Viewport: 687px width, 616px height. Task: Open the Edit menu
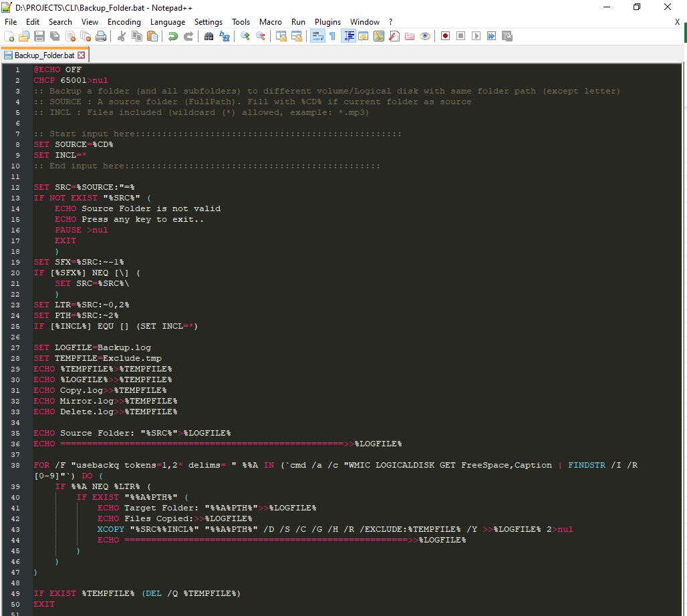(33, 22)
